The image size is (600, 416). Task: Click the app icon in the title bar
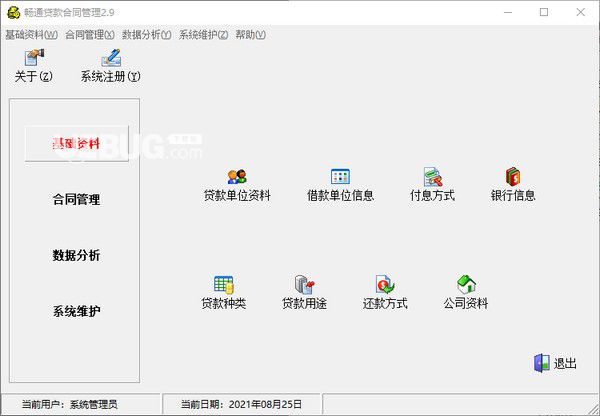[14, 12]
